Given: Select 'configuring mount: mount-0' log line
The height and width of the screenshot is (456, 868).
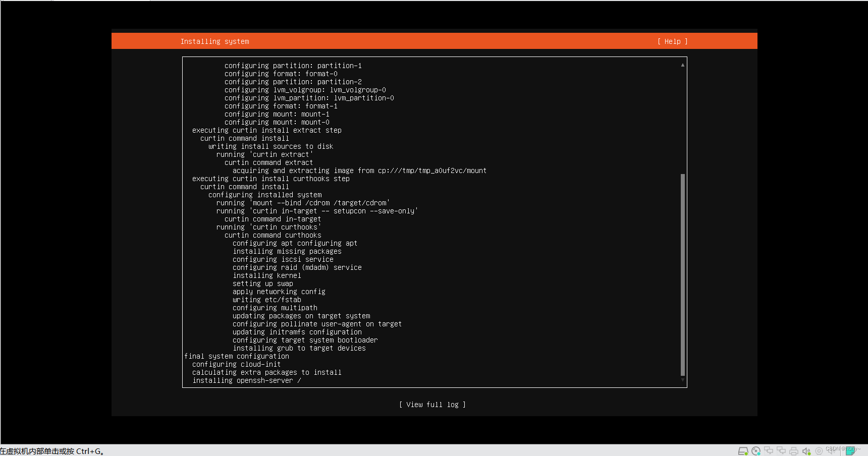Looking at the screenshot, I should [x=277, y=122].
